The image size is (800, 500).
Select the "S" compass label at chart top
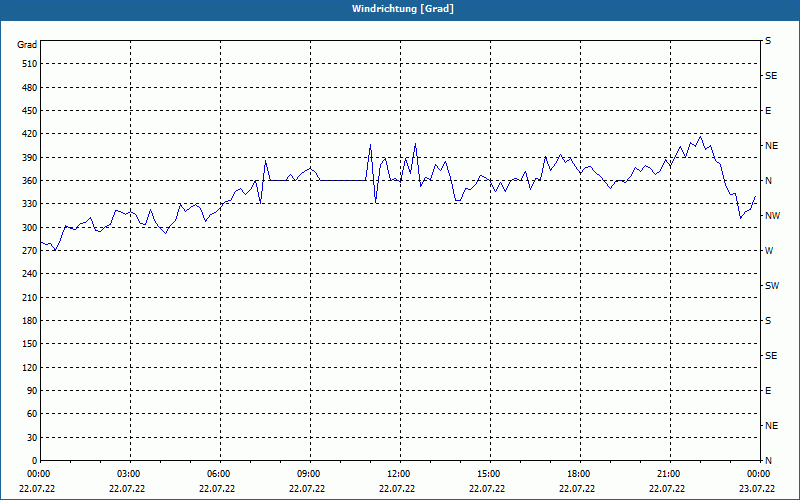click(768, 41)
